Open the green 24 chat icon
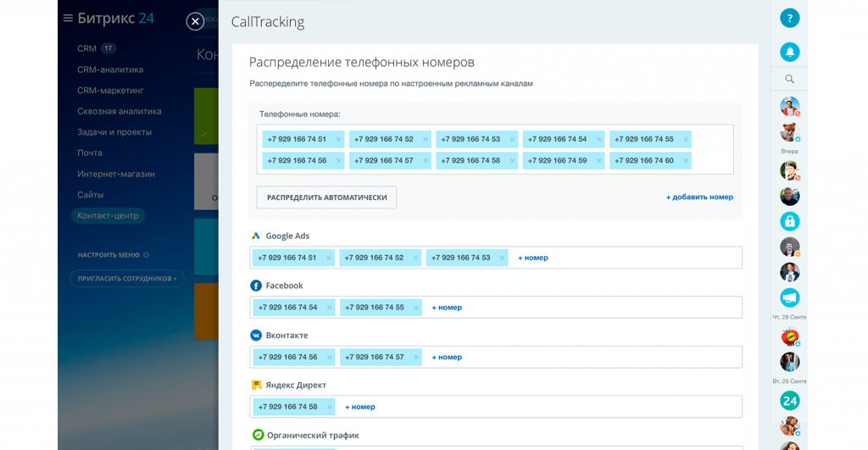Viewport: 868px width, 450px height. pos(789,401)
